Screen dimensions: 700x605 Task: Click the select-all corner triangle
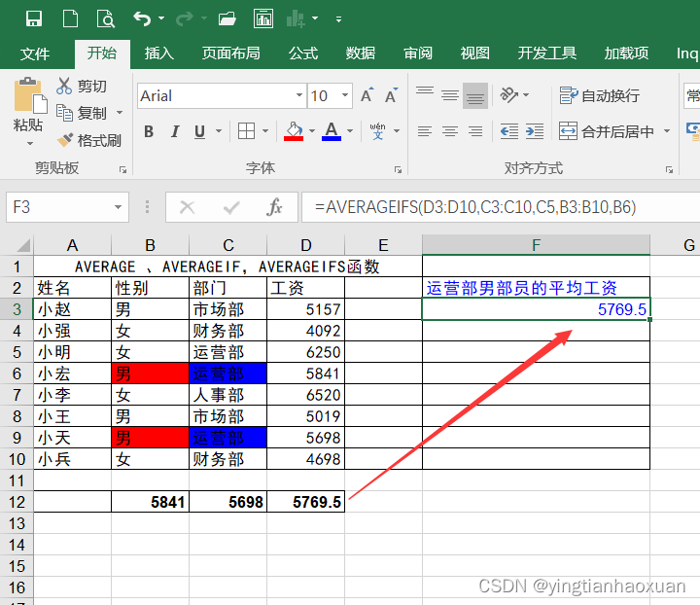click(x=23, y=245)
